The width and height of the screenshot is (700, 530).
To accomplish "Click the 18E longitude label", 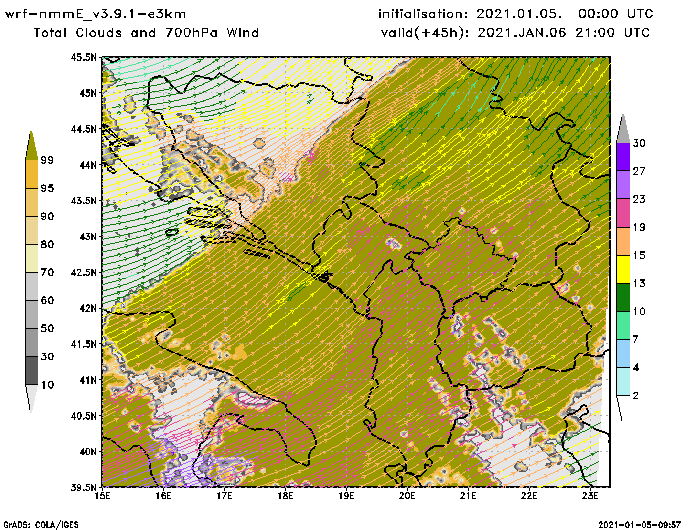I will coord(285,496).
